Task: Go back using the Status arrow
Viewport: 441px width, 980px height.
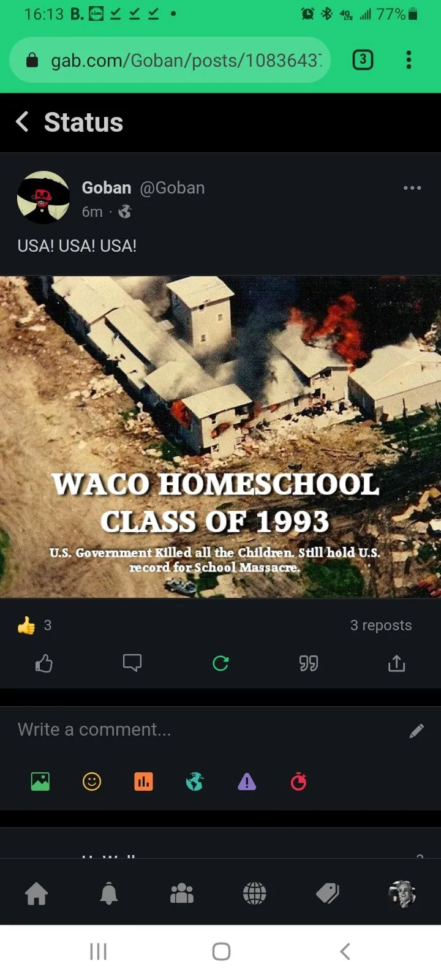Action: pos(23,122)
